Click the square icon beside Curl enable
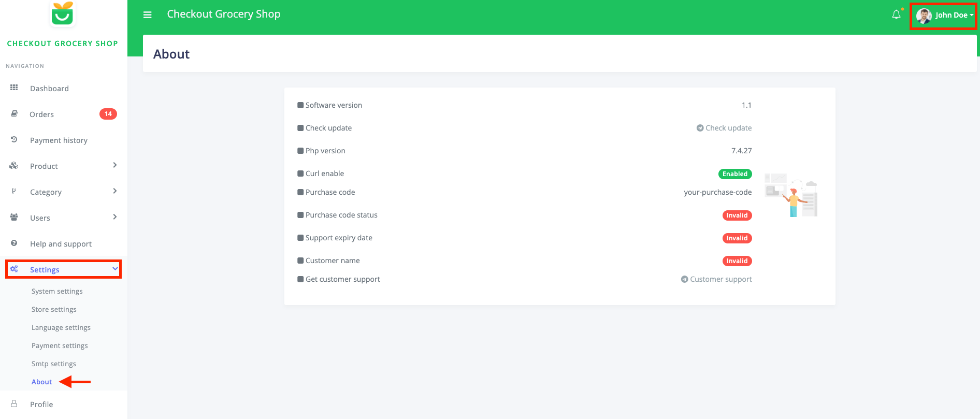 click(300, 174)
